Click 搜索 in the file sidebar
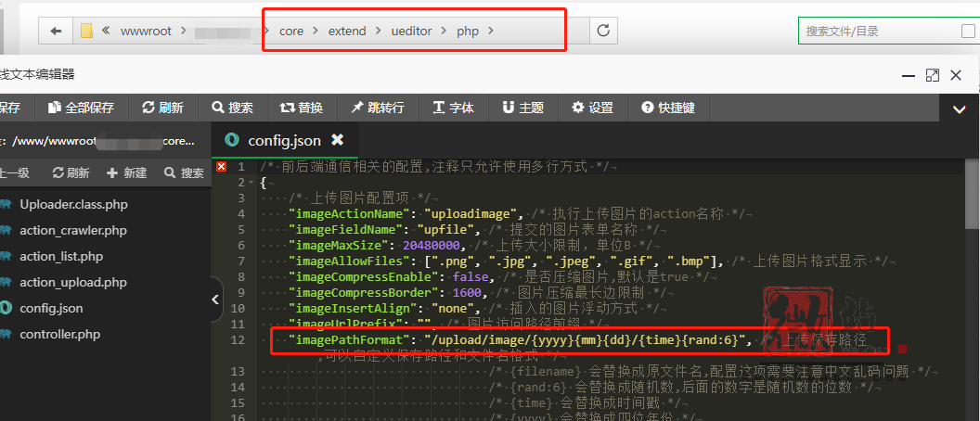980x421 pixels. click(x=184, y=173)
